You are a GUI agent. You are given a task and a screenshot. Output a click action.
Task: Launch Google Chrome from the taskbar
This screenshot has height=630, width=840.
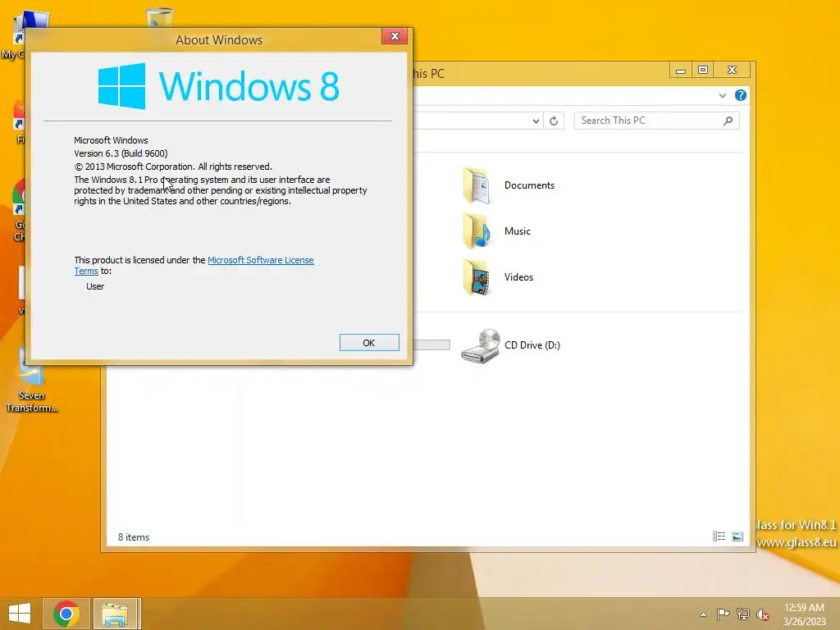66,614
